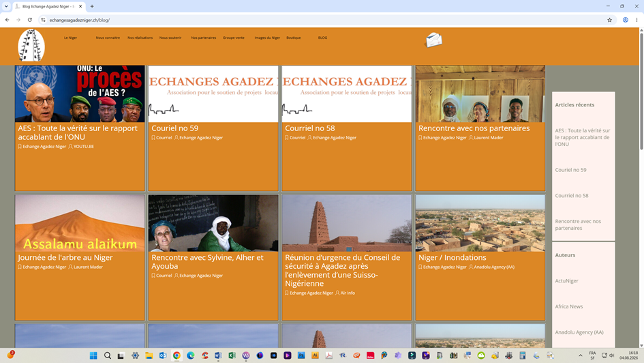The width and height of the screenshot is (644, 363).
Task: Select sidebar author ActuNiger
Action: tap(566, 281)
